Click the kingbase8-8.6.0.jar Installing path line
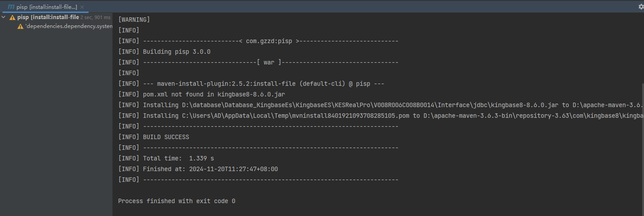This screenshot has width=644, height=216. [x=355, y=105]
